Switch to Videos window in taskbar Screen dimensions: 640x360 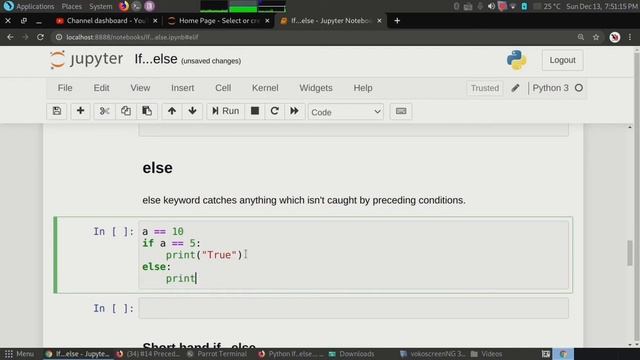487,354
